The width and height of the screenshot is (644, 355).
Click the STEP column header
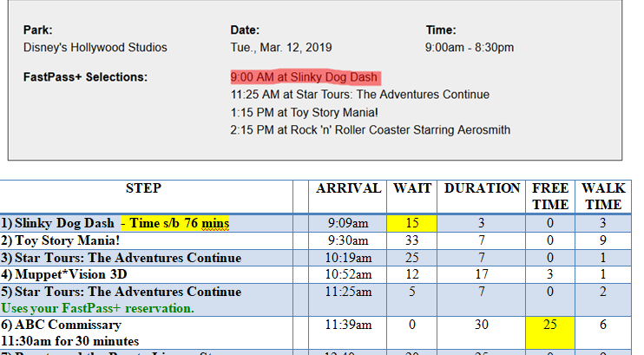(143, 188)
